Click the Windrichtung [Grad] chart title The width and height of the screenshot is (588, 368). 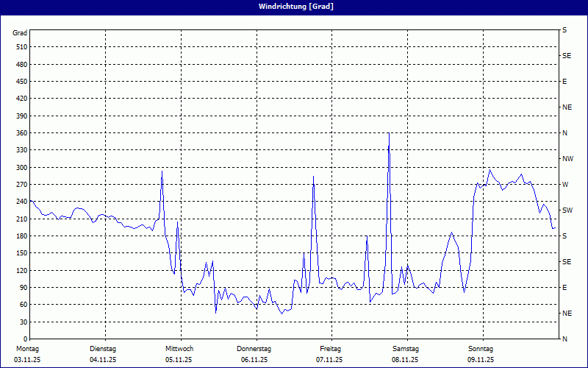[293, 7]
